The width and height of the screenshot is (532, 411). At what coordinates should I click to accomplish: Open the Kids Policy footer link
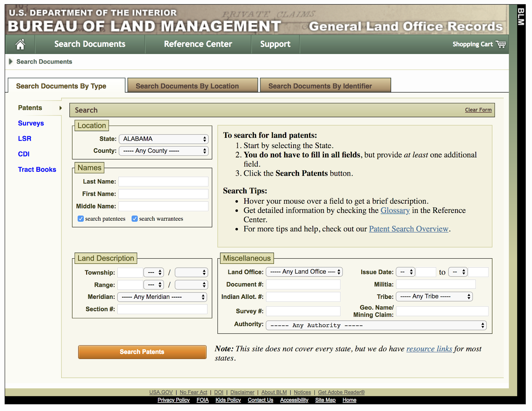click(228, 400)
